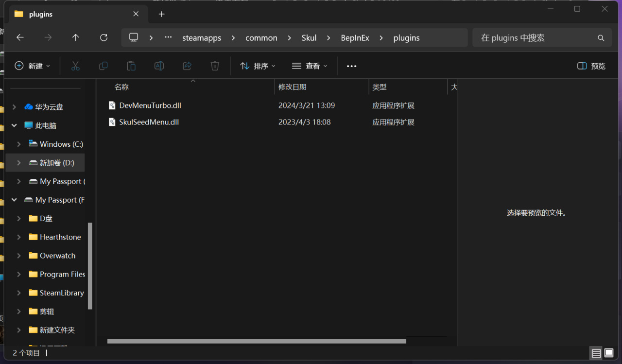Select the SkulSeedMenu.dll file
Screen dimensions: 622x364
(x=149, y=122)
